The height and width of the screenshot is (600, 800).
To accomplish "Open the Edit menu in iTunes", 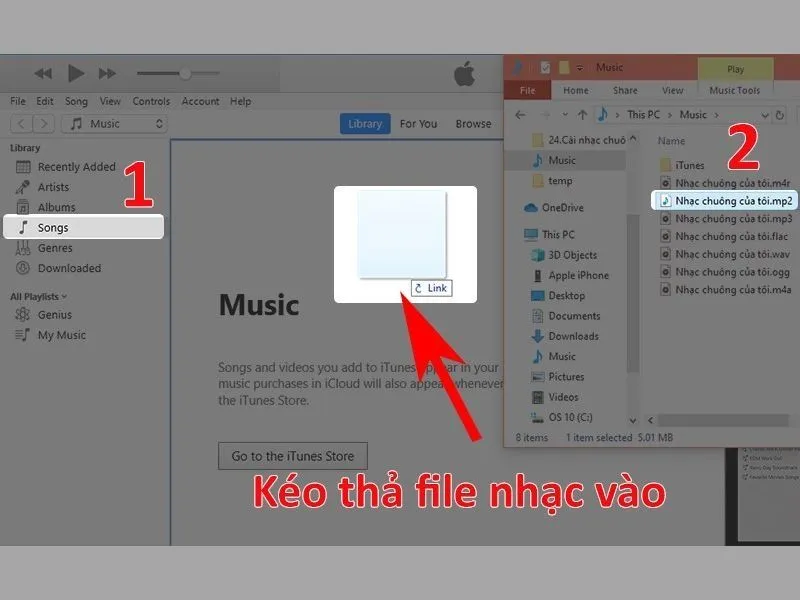I will pyautogui.click(x=44, y=101).
